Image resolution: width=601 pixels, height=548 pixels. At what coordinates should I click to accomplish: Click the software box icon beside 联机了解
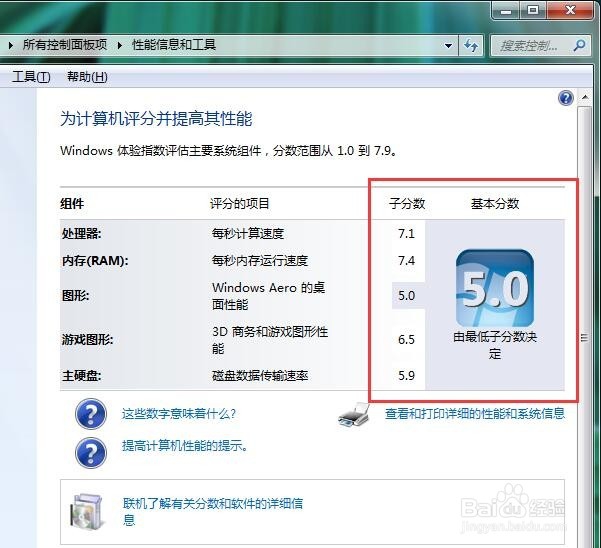(87, 512)
